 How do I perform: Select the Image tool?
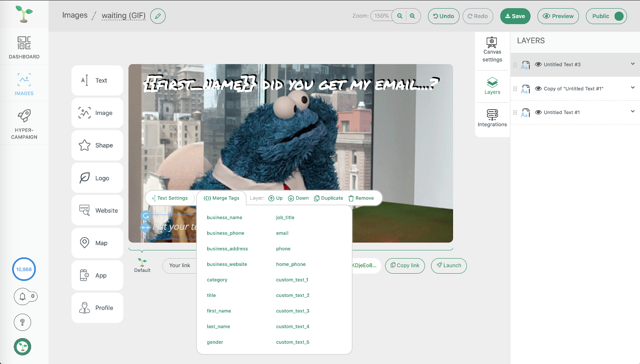(x=97, y=113)
